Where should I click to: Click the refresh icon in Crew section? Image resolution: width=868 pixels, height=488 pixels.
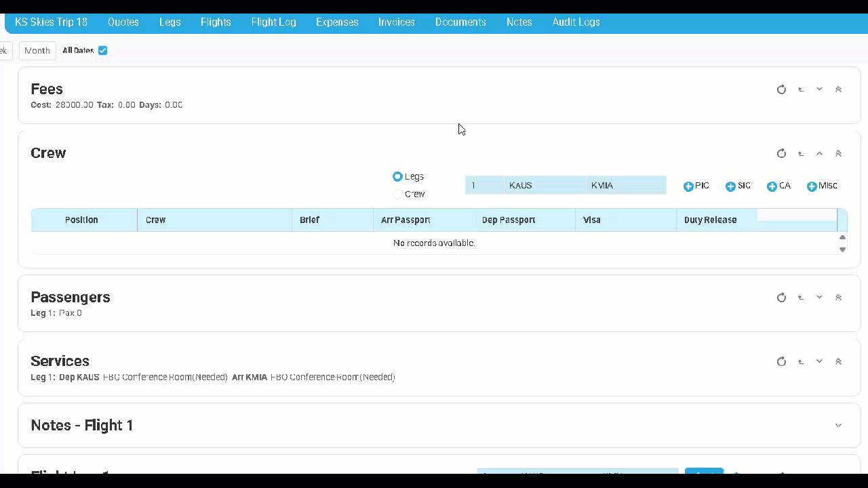pos(781,154)
